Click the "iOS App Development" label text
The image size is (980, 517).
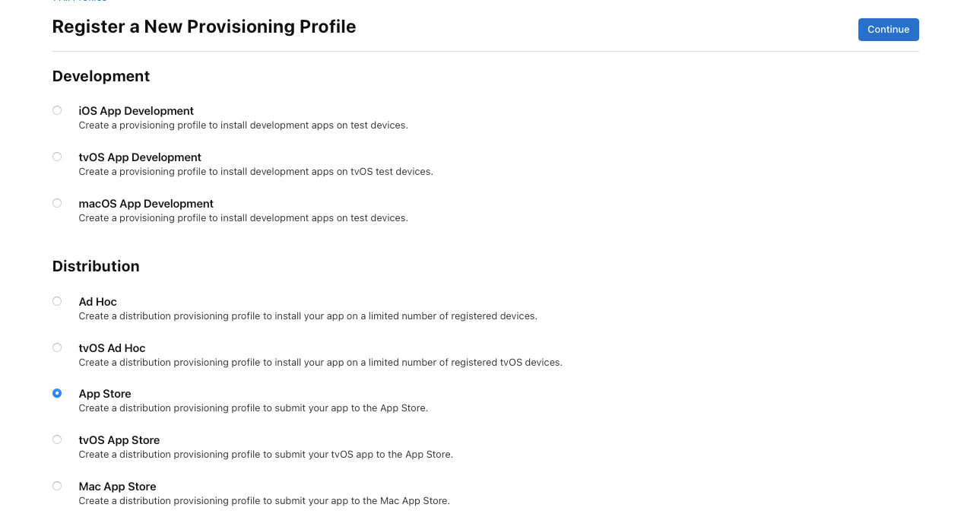click(136, 111)
